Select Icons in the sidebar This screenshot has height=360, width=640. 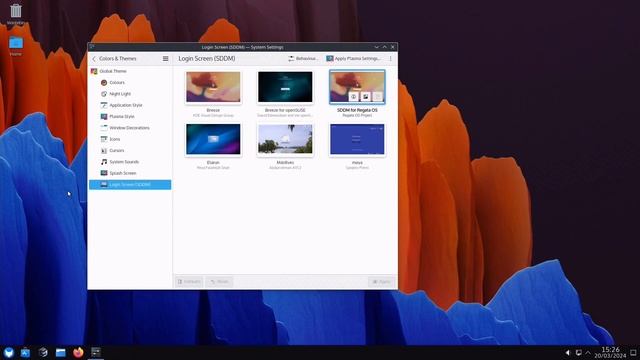point(130,139)
